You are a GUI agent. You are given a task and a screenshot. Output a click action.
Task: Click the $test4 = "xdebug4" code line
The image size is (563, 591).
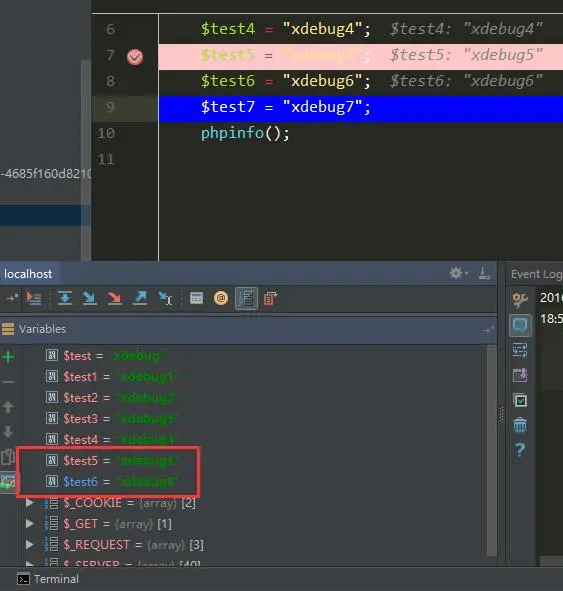[x=285, y=29]
